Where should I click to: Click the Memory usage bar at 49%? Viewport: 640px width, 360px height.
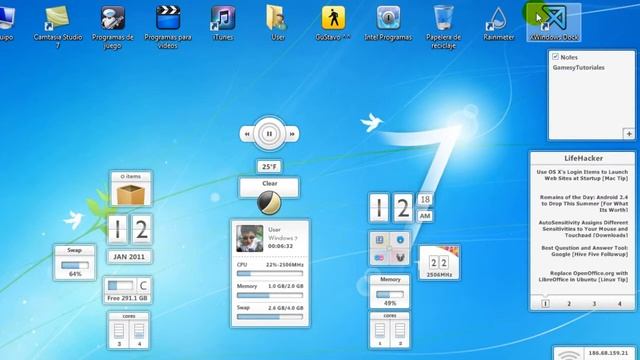[390, 294]
